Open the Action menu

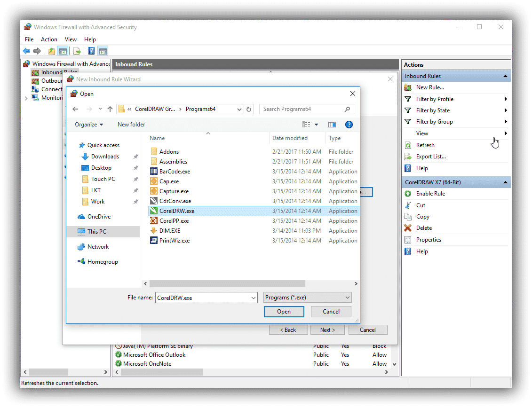coord(49,39)
